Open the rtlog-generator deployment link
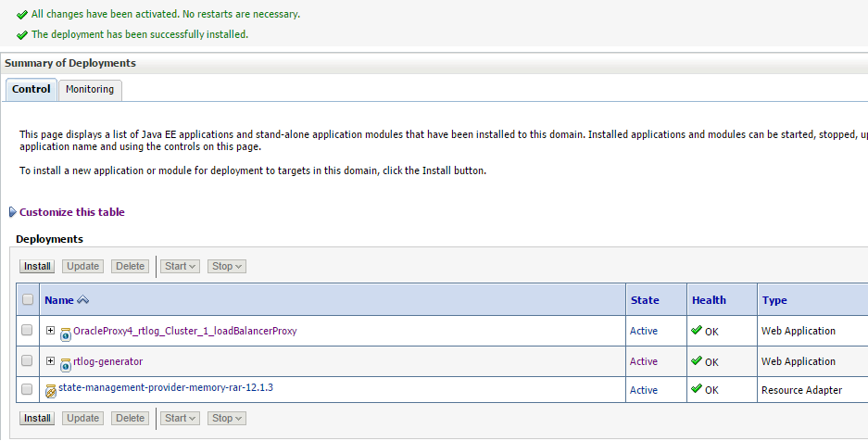The height and width of the screenshot is (441, 868). (108, 361)
